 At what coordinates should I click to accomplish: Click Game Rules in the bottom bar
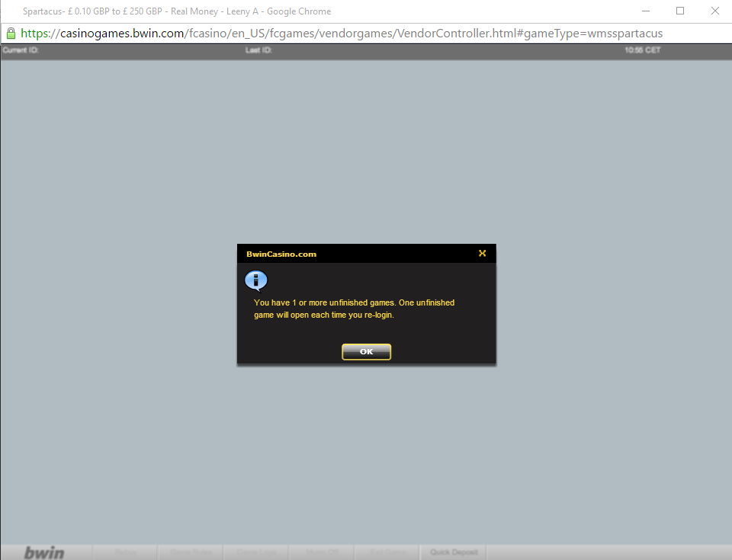click(x=191, y=552)
